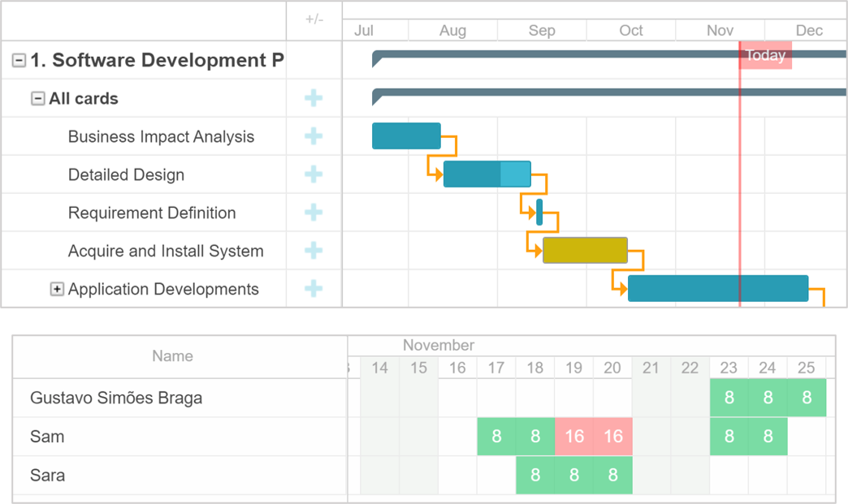Collapse the Software Development project tree
This screenshot has height=504, width=848.
(19, 61)
